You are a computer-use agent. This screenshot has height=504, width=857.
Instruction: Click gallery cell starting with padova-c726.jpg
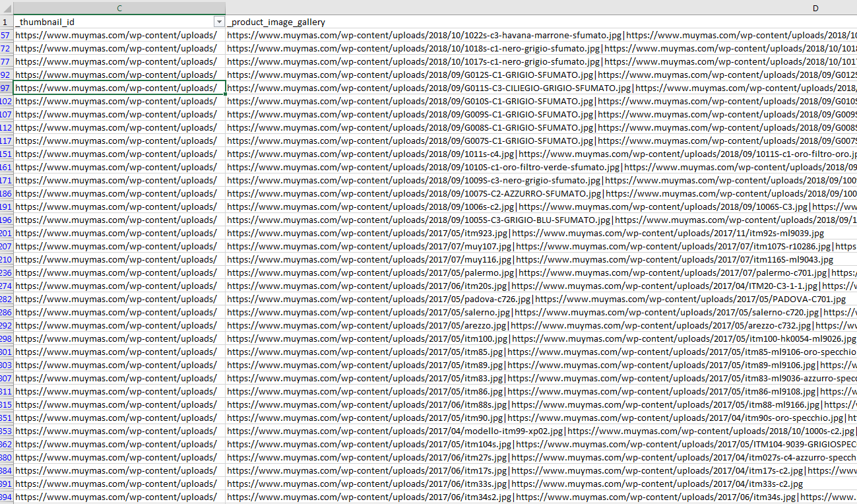[x=541, y=299]
